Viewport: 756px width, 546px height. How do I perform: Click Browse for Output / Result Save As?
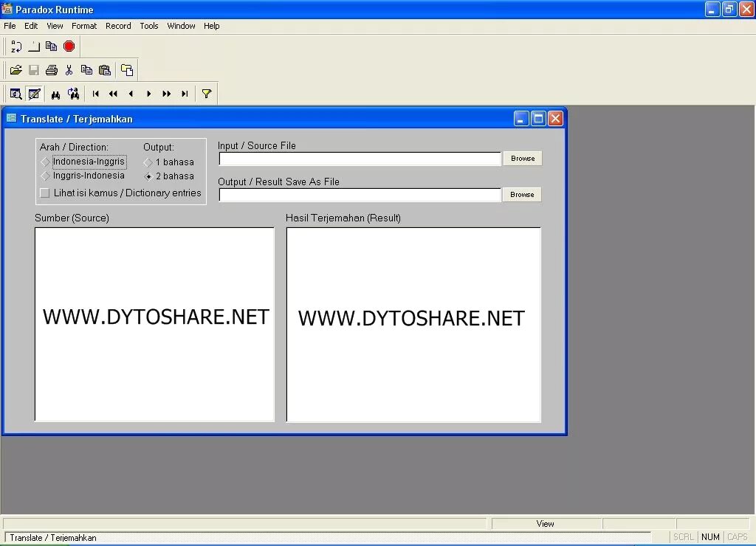coord(522,195)
